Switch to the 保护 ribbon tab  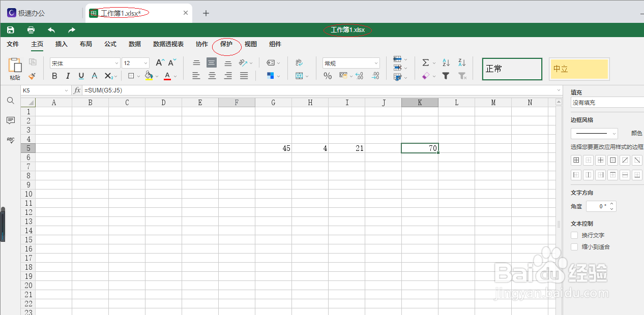tap(226, 44)
